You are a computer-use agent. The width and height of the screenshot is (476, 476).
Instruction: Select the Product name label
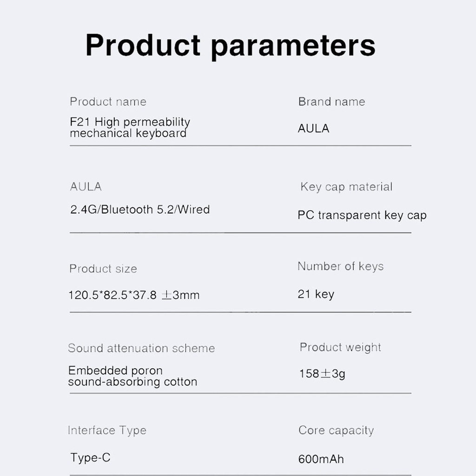[x=108, y=102]
